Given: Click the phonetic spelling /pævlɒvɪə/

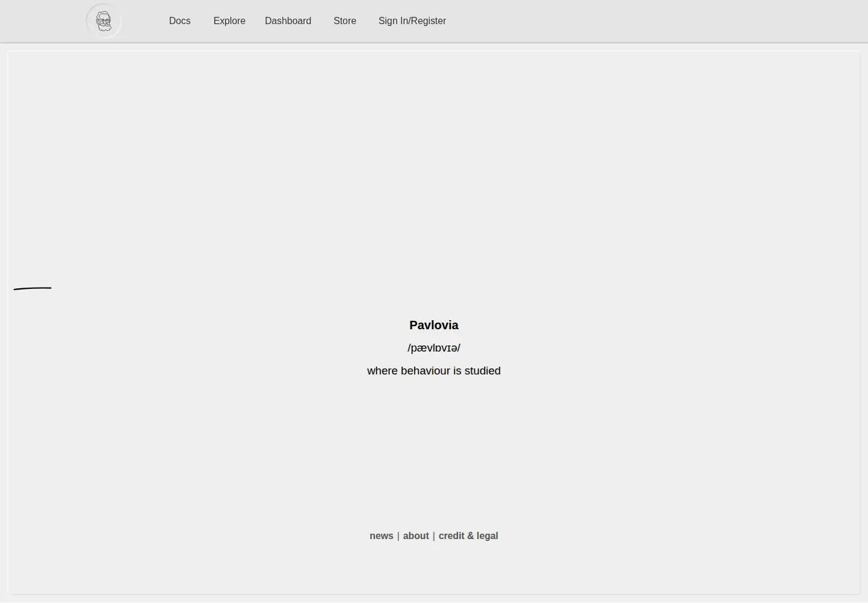Looking at the screenshot, I should [434, 348].
